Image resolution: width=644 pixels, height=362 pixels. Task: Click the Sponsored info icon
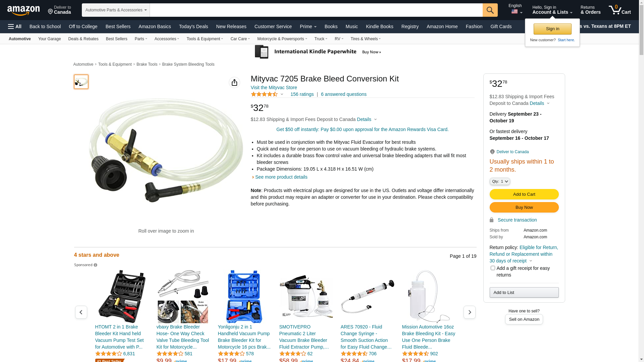[x=96, y=265]
